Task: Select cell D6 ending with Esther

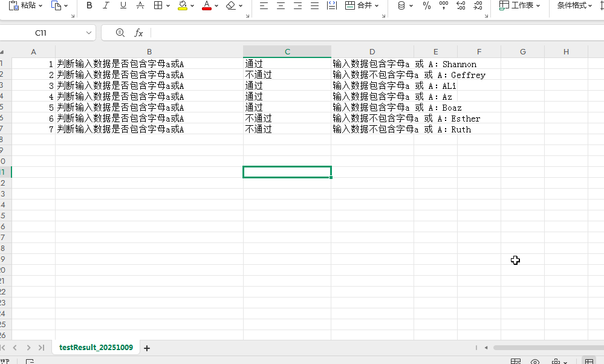Action: pyautogui.click(x=372, y=119)
